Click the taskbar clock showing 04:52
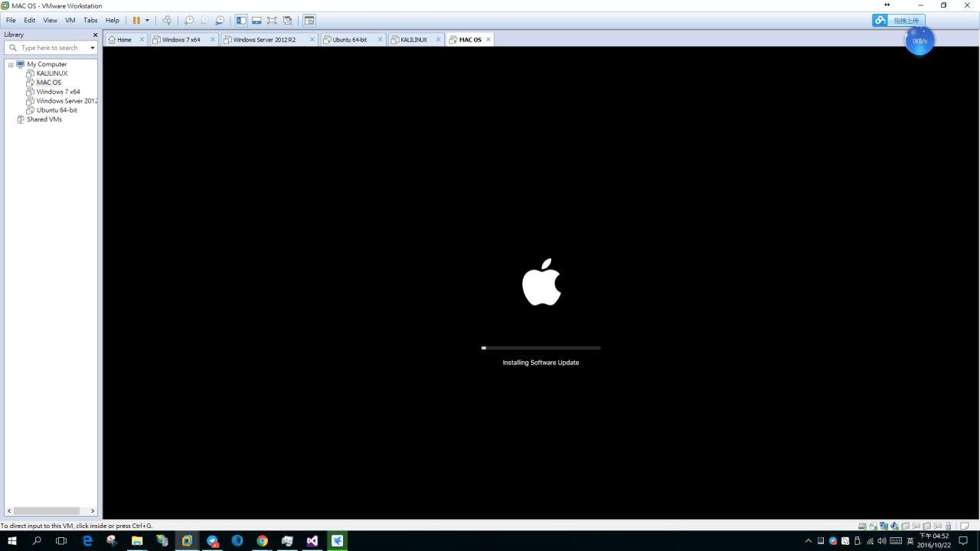 click(934, 541)
